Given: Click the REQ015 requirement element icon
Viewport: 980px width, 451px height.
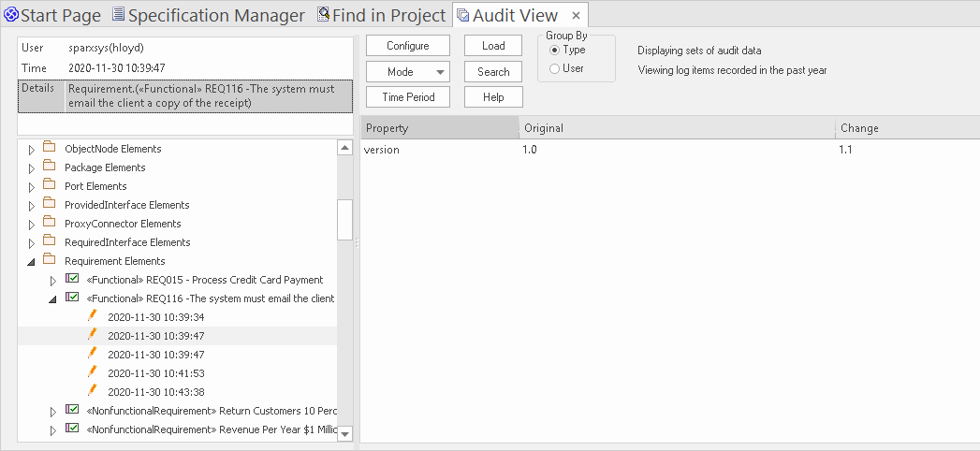Looking at the screenshot, I should pyautogui.click(x=73, y=280).
